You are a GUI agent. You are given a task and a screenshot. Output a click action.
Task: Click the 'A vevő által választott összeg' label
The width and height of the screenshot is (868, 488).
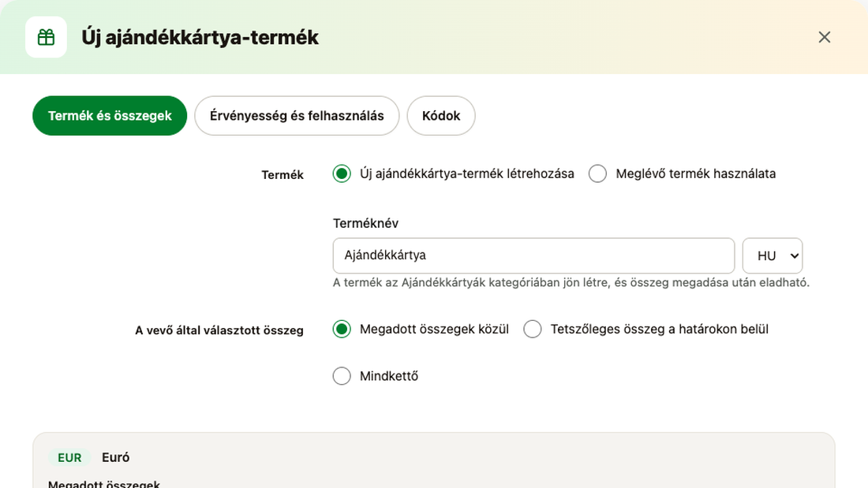point(219,330)
